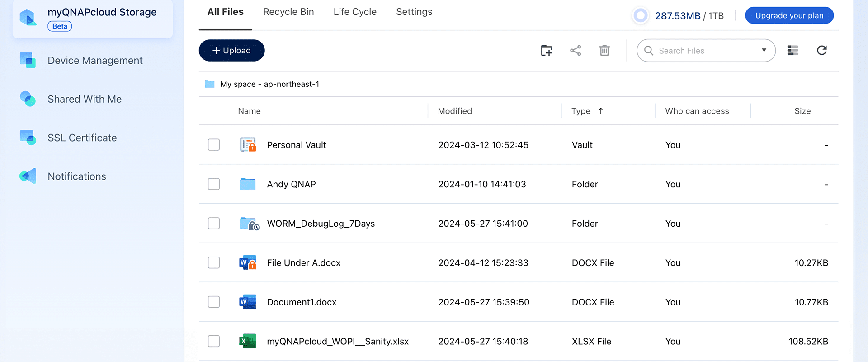Tick the myQNAPcloud_WOPI__Sanity.xlsx checkbox
The height and width of the screenshot is (362, 868).
pos(214,341)
